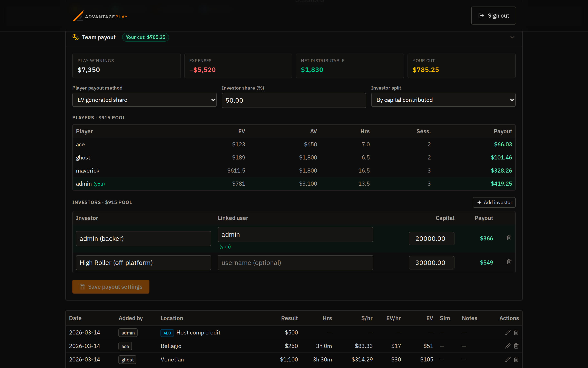
Task: Edit the Host comp credit entry
Action: click(x=508, y=332)
